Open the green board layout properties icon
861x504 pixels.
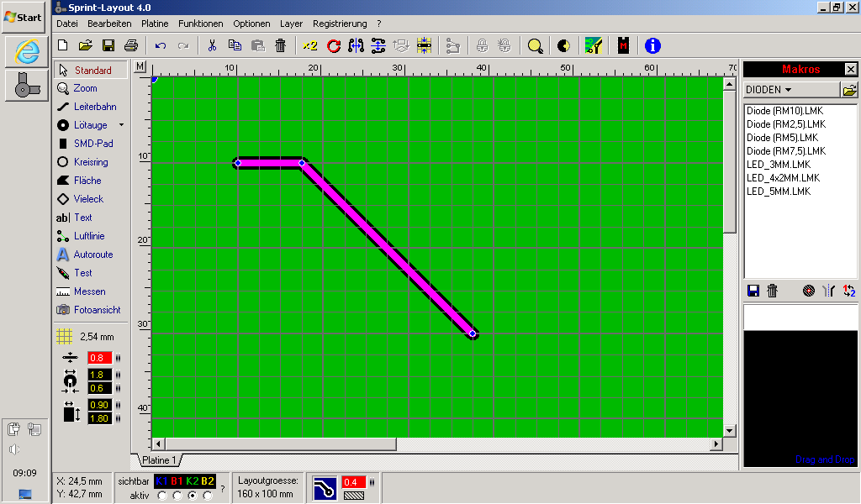[594, 45]
